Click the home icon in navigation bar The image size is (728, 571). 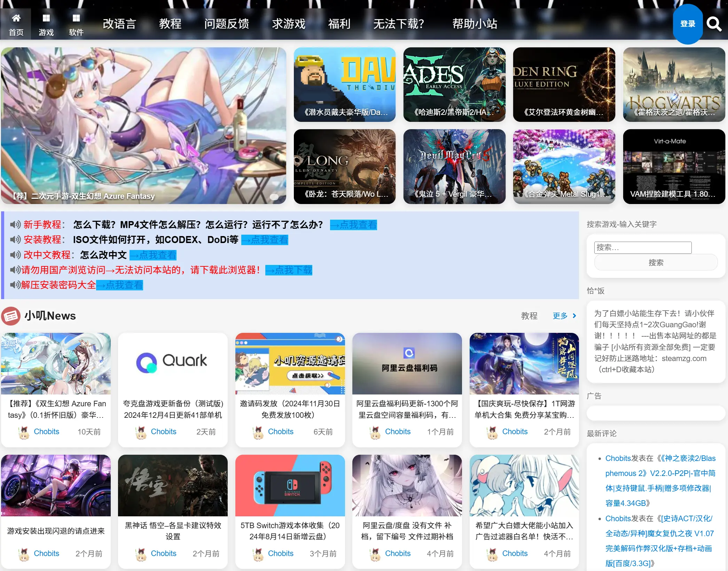[x=16, y=18]
